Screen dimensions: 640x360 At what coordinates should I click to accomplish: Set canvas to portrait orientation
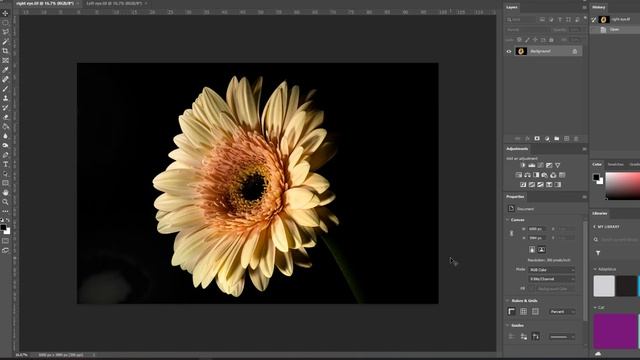[x=532, y=250]
